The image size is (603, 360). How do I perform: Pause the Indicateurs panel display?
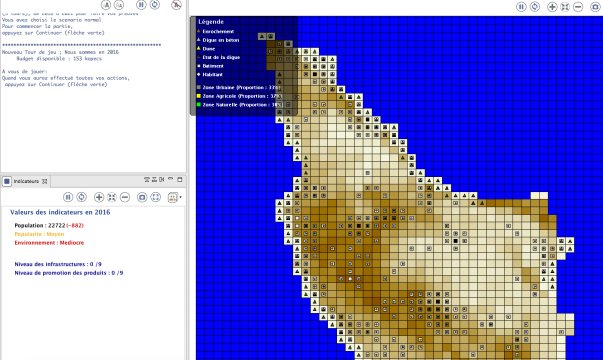pyautogui.click(x=68, y=197)
